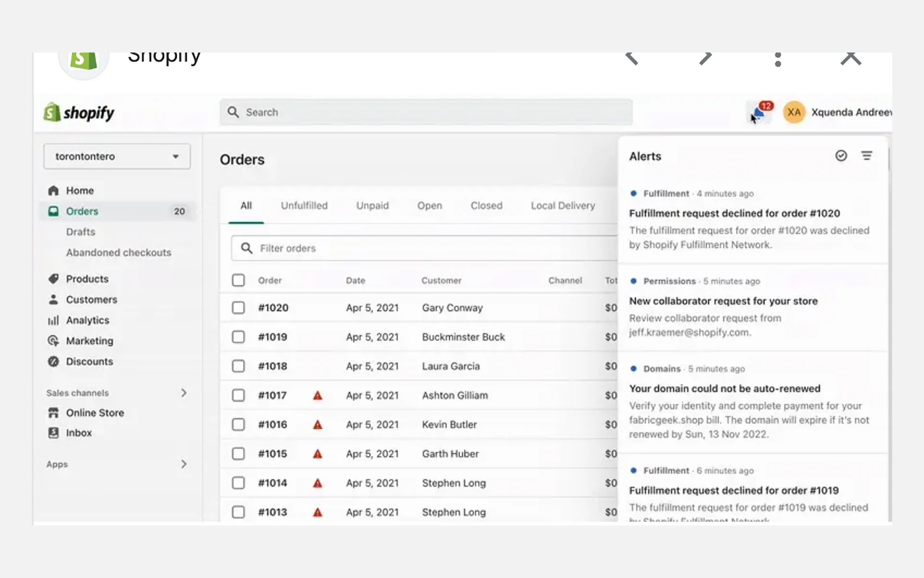Click customer name Laura Garcia
Screen dimensions: 924x578
(x=451, y=366)
